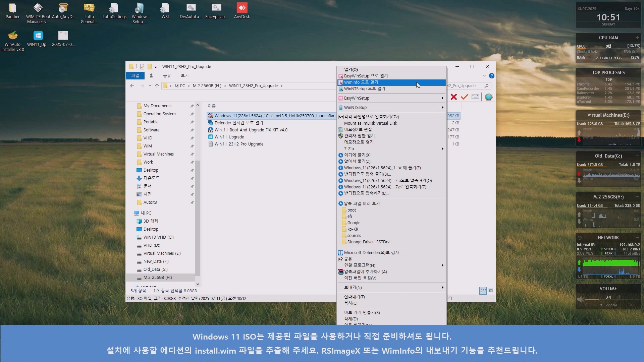Select Old_Data (G:) drive in tree
The width and height of the screenshot is (644, 362).
155,269
